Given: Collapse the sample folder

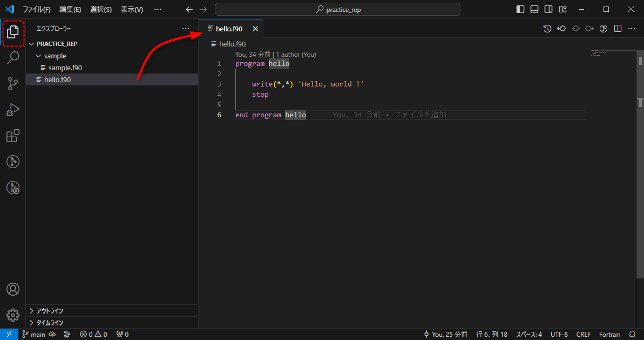Looking at the screenshot, I should click(x=112, y=56).
